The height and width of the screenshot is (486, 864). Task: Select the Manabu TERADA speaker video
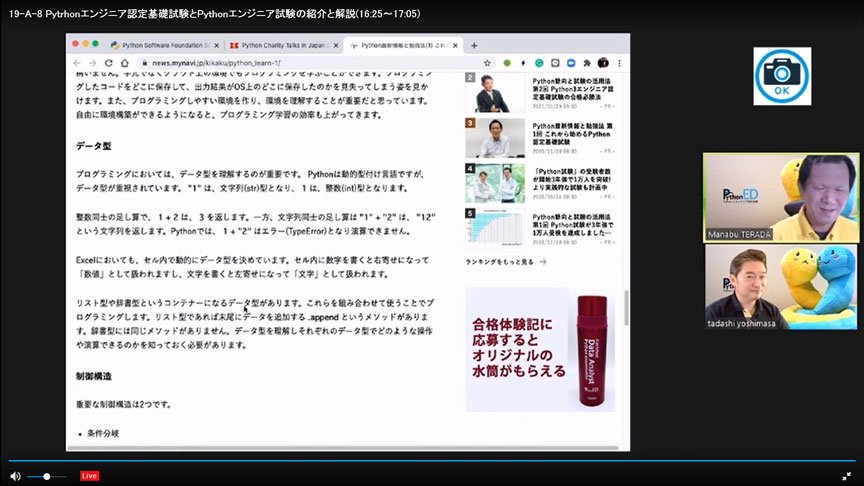781,198
